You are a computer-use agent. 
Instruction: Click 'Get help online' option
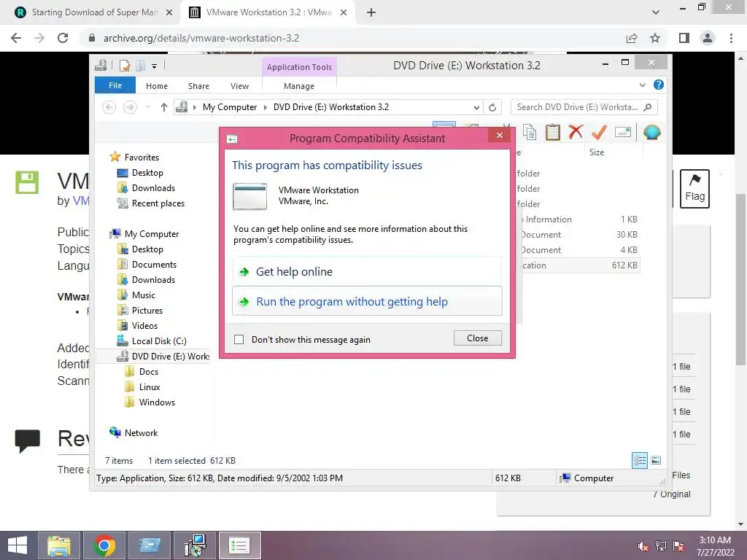coord(367,271)
